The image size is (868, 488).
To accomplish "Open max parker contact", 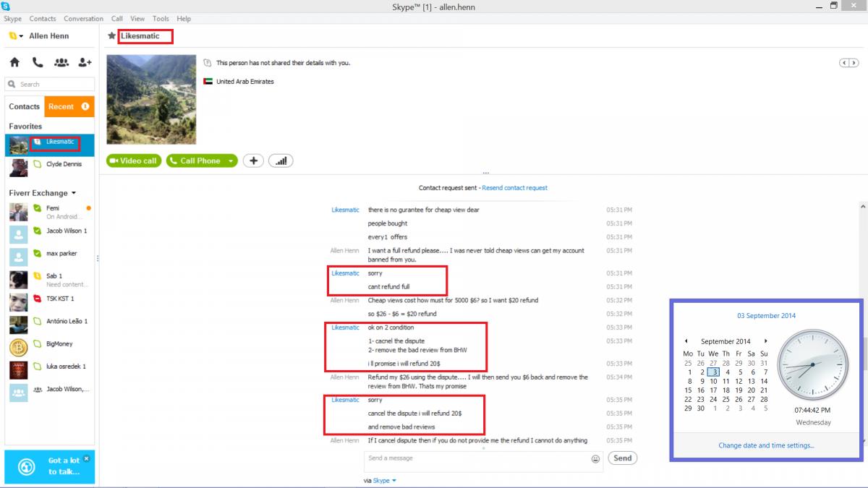I will click(x=50, y=257).
